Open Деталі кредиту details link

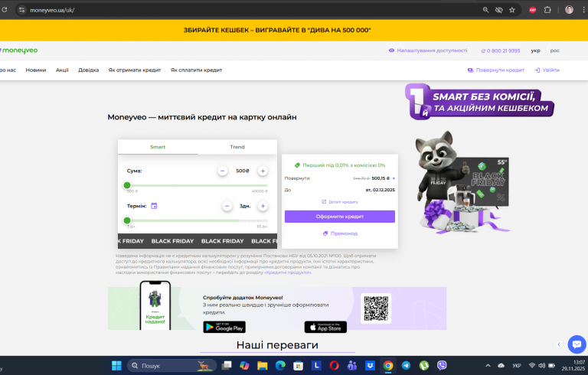[x=340, y=202]
